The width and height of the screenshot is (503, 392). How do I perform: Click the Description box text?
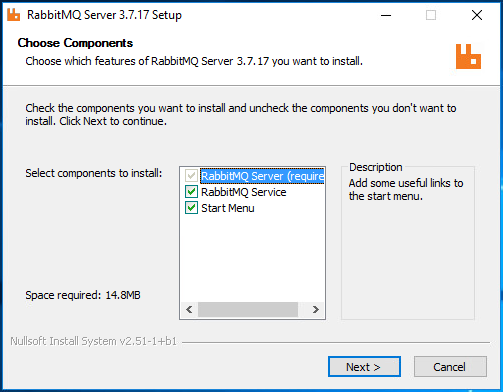click(x=406, y=189)
